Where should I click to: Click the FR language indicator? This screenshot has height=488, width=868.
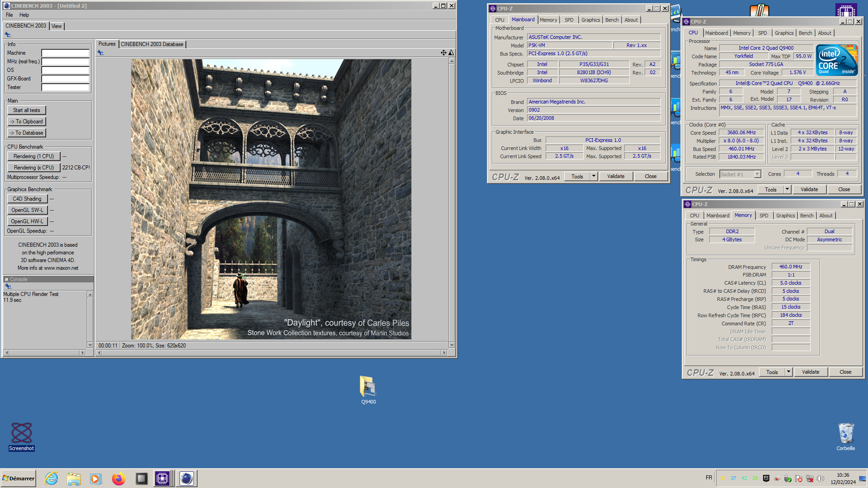pos(708,478)
